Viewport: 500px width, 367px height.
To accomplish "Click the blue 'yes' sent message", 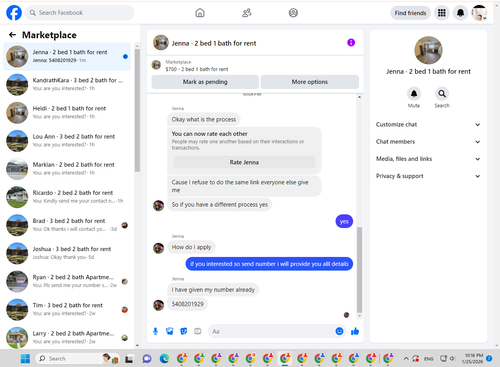I will [x=344, y=221].
